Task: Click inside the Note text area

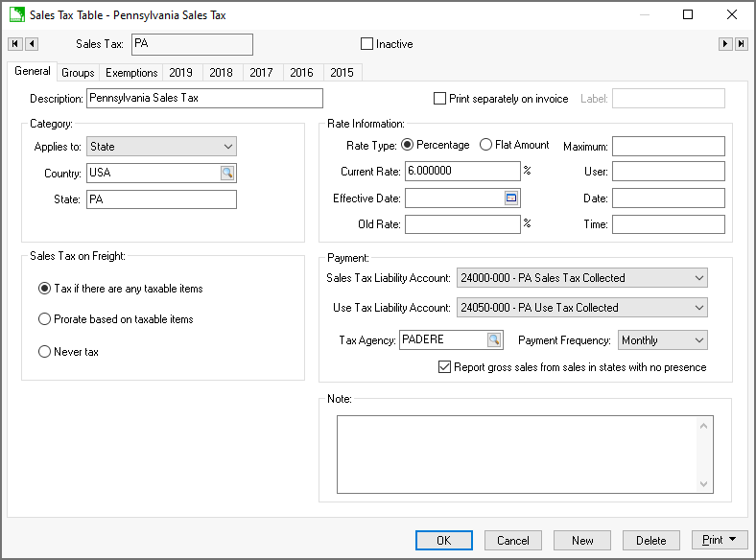Action: point(516,454)
